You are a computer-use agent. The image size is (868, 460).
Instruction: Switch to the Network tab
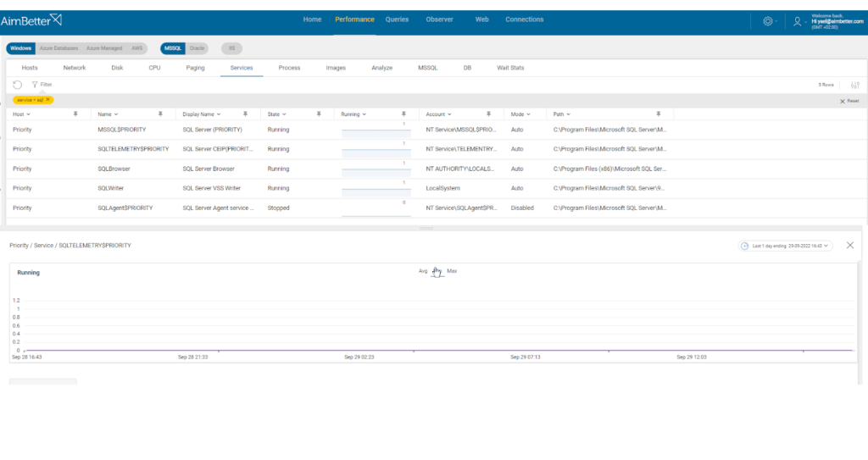(x=75, y=68)
